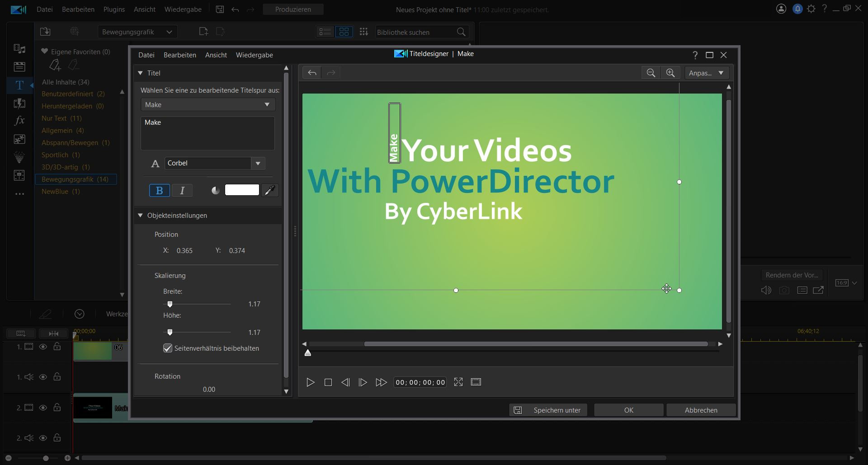Click Speichern unter button
Screen dimensions: 868x465
pyautogui.click(x=548, y=410)
